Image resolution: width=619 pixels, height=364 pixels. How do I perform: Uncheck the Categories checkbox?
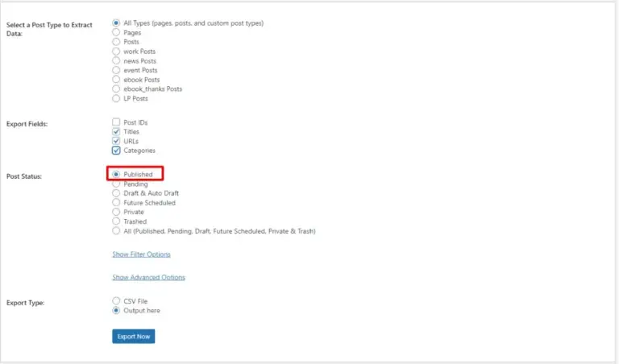tap(116, 151)
